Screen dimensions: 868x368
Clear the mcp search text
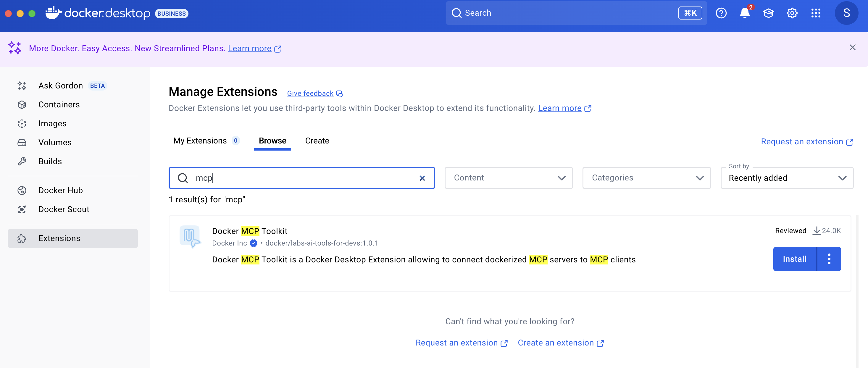coord(422,178)
